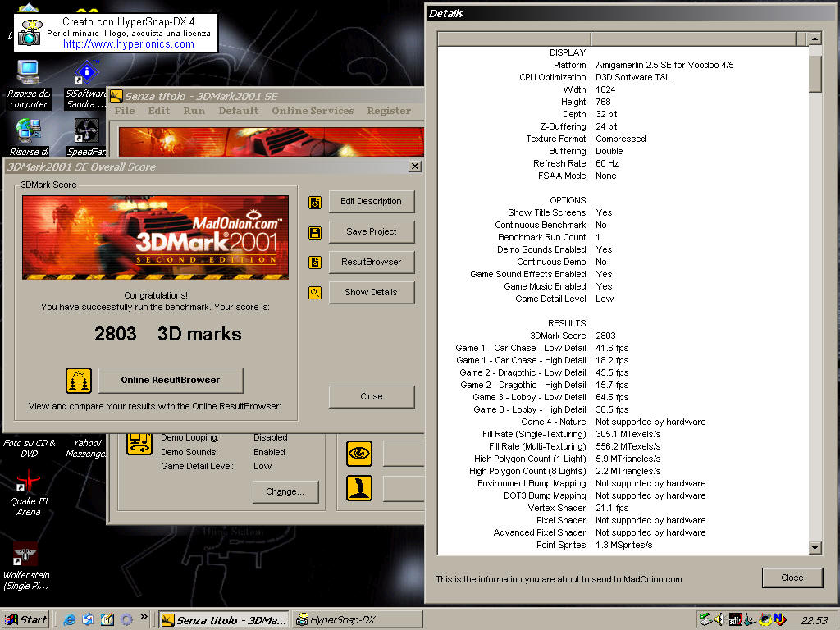Image resolution: width=840 pixels, height=630 pixels.
Task: Click the Save Project button
Action: tap(372, 231)
